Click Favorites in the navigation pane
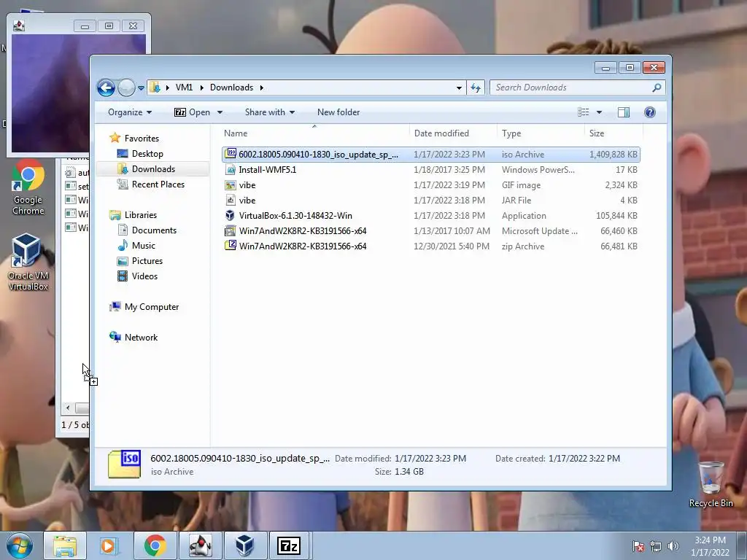Screen dimensions: 747x560 (x=142, y=138)
